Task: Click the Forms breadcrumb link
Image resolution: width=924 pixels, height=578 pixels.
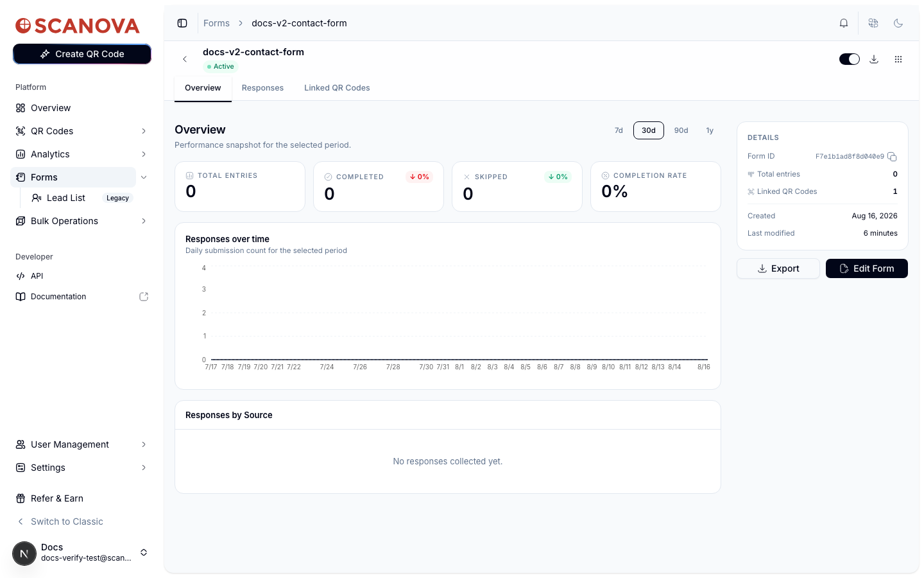Action: [216, 23]
